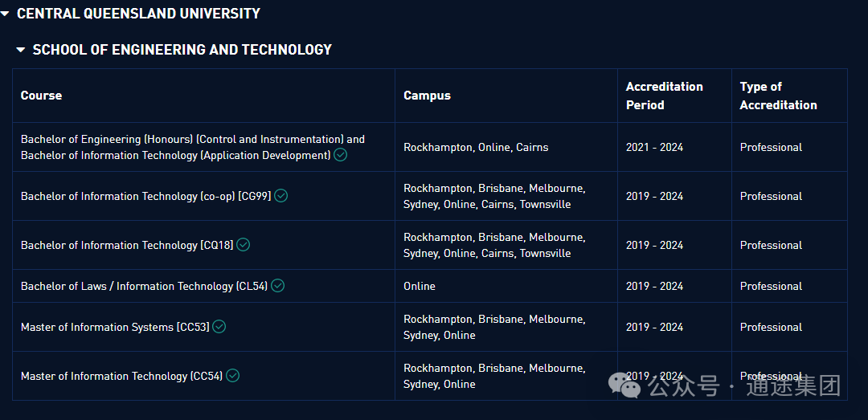Click the Central Queensland University heading text
The height and width of the screenshot is (420, 868).
[x=138, y=14]
